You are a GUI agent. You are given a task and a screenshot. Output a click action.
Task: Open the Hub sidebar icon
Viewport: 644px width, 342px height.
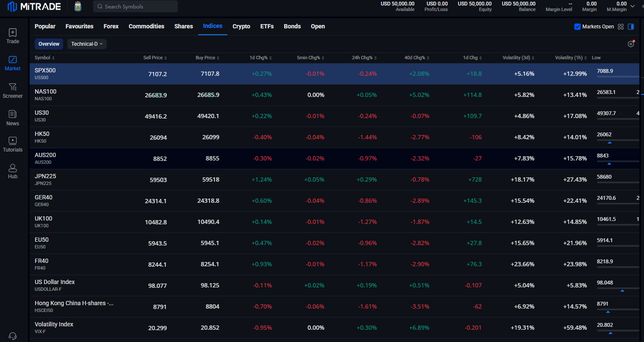(13, 171)
